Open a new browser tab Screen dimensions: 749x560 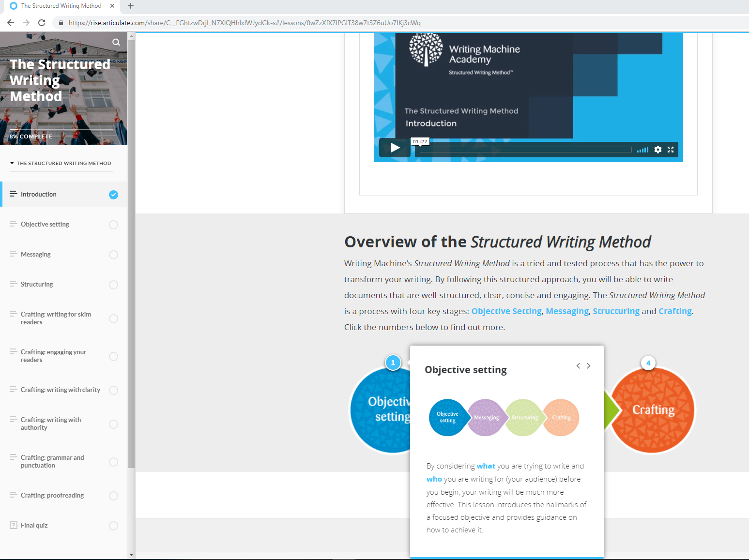coord(131,6)
